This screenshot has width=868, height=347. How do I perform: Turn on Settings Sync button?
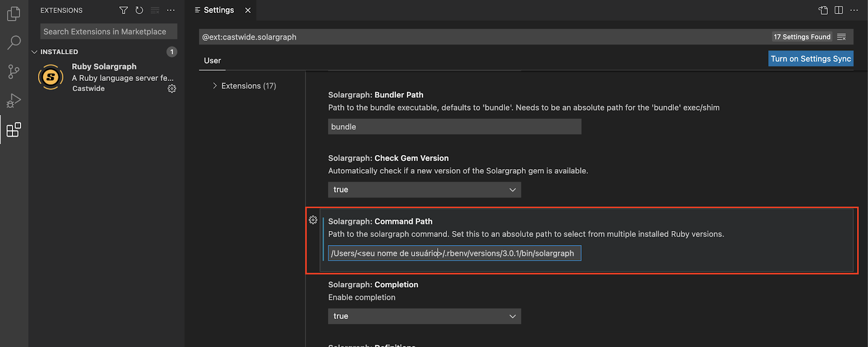click(x=810, y=59)
